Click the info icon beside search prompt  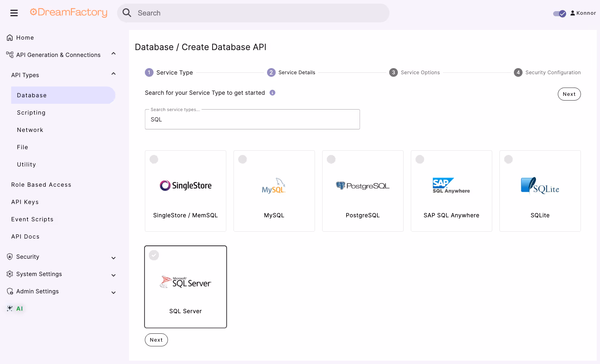[x=272, y=93]
